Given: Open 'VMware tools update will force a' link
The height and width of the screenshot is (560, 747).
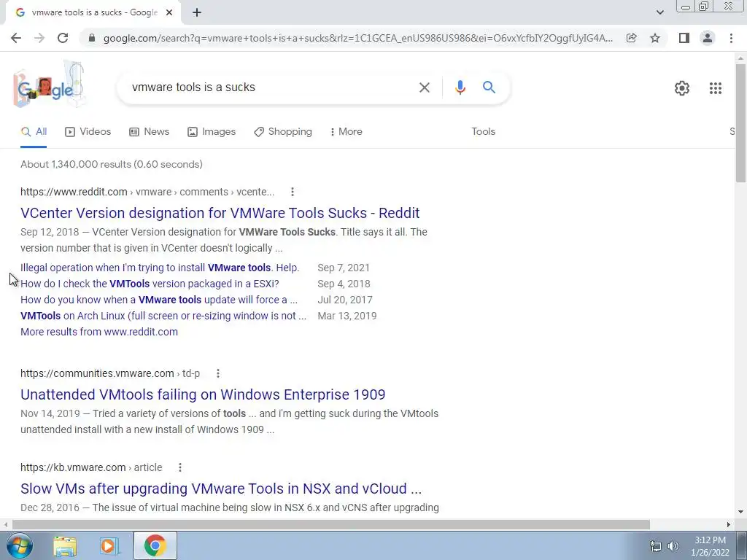Looking at the screenshot, I should coord(158,300).
